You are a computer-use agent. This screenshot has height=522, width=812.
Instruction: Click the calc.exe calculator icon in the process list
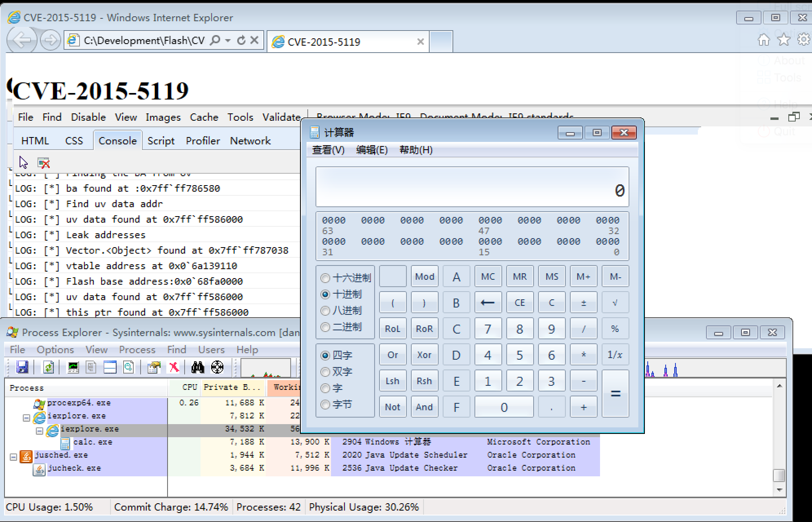tap(65, 443)
